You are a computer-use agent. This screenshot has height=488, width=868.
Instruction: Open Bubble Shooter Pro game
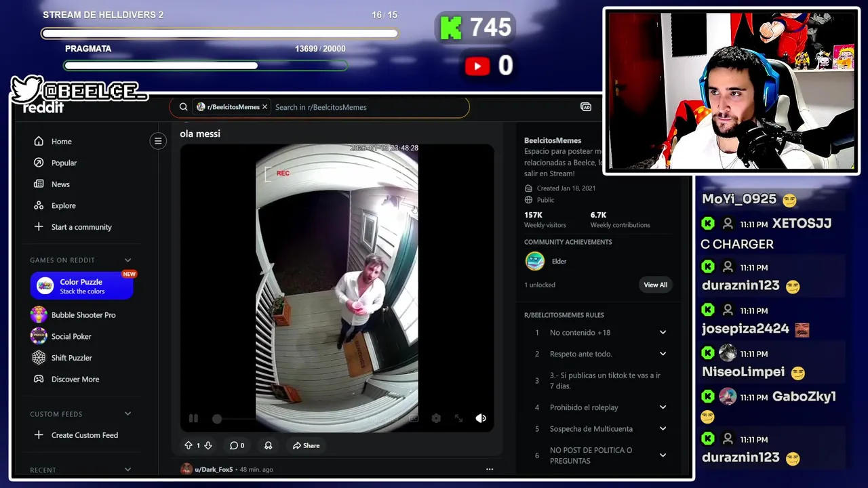(x=83, y=315)
